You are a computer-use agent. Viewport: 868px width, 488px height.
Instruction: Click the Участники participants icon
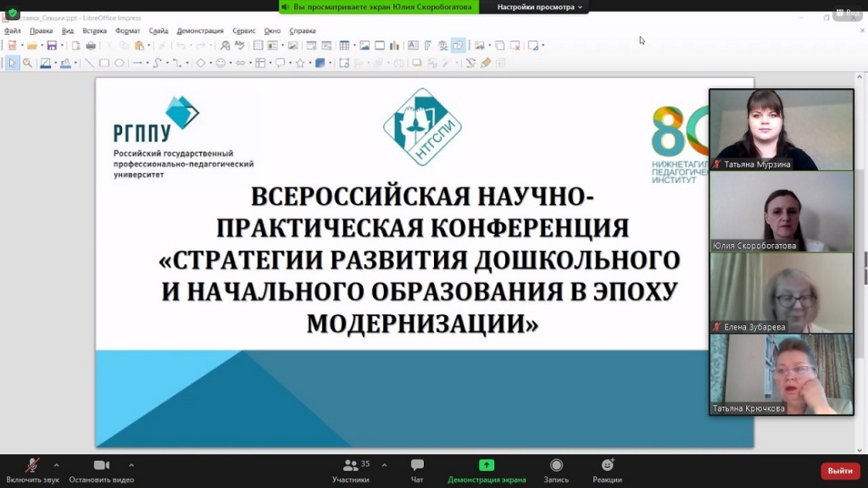pos(350,466)
